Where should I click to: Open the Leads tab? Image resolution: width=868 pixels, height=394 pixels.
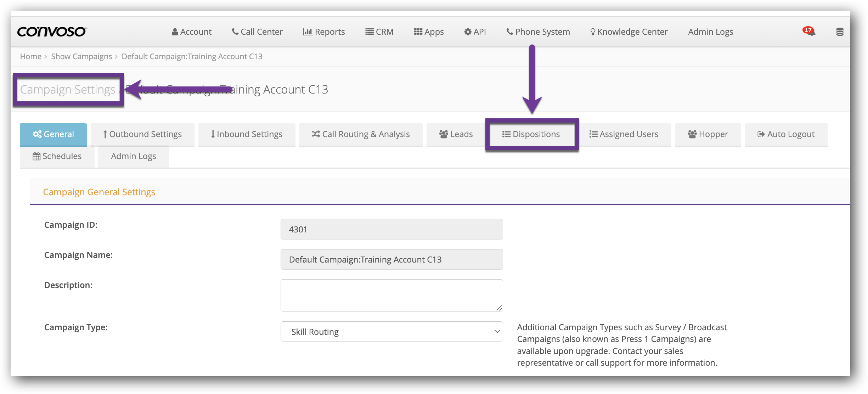456,134
